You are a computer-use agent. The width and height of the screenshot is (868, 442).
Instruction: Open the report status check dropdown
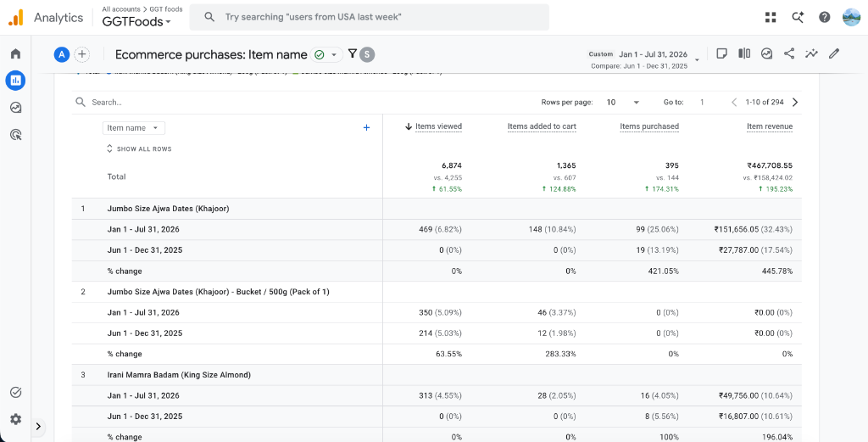point(326,54)
